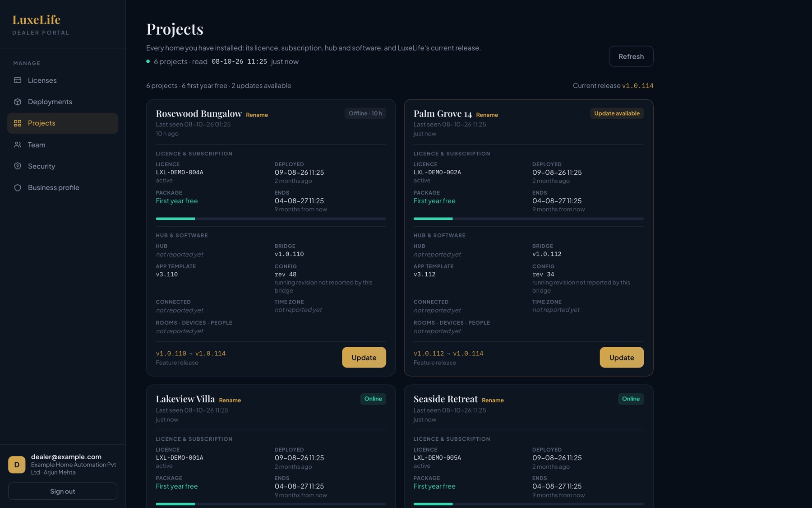Click the Seaside Retreat title
The width and height of the screenshot is (812, 508).
[446, 399]
